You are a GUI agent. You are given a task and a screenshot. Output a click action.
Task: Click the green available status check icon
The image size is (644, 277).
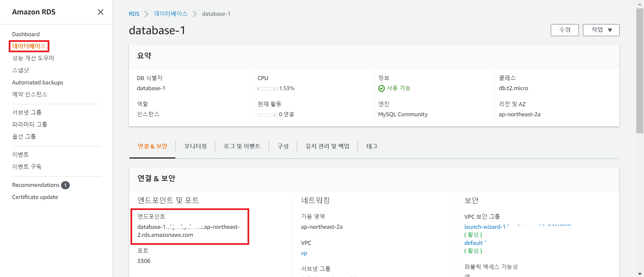pyautogui.click(x=381, y=88)
